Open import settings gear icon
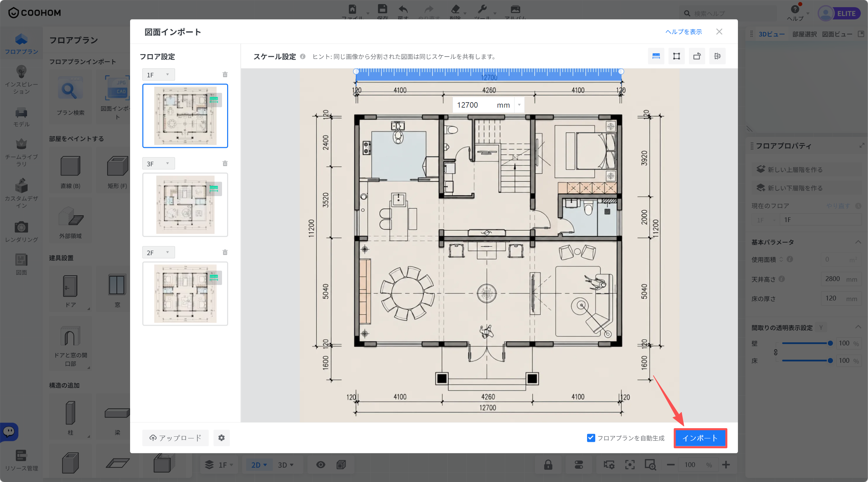 coord(221,438)
